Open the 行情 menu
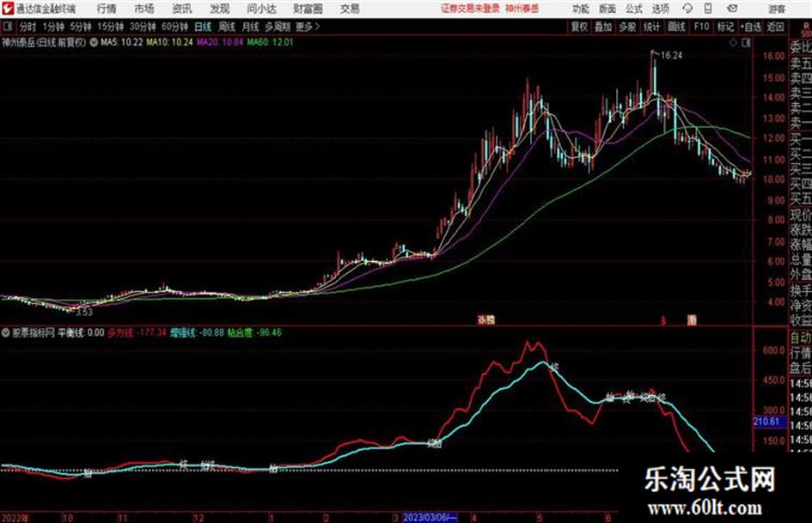This screenshot has width=812, height=523. coord(107,9)
